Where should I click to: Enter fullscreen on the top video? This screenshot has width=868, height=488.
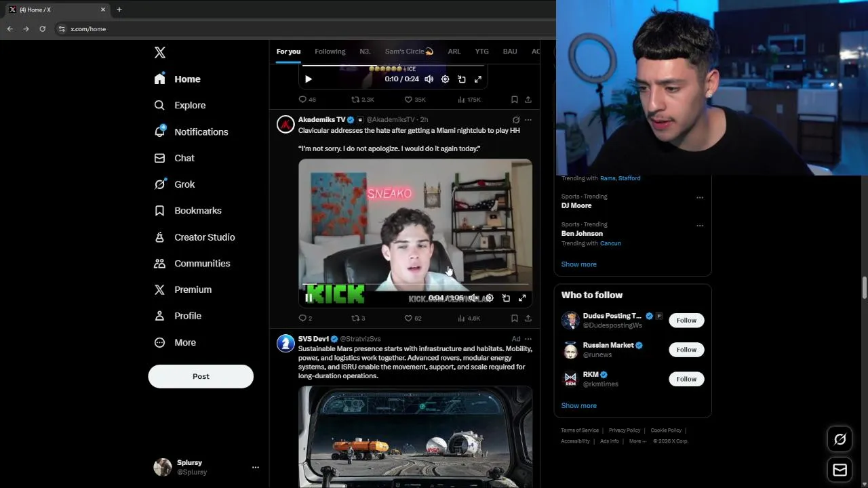(x=478, y=79)
